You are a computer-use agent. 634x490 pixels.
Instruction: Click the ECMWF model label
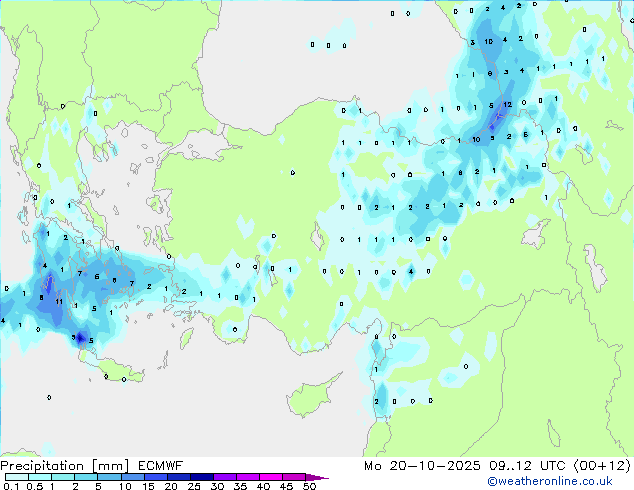(161, 466)
